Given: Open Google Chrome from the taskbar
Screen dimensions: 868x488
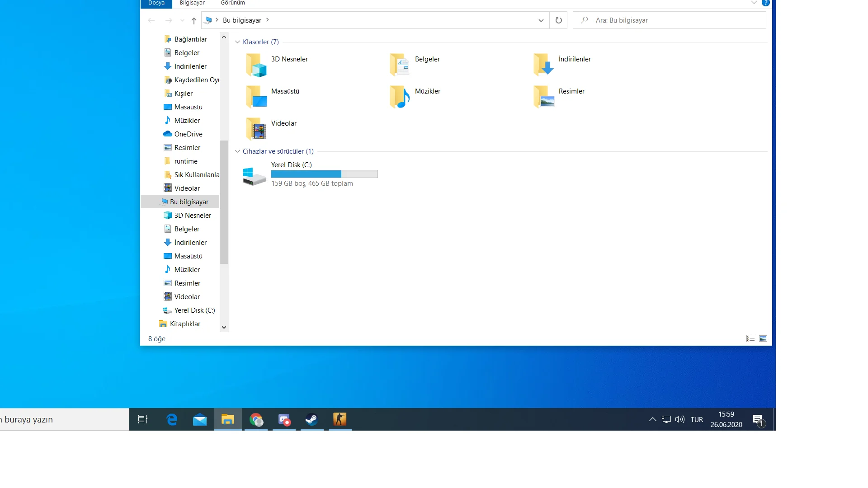Looking at the screenshot, I should (256, 420).
